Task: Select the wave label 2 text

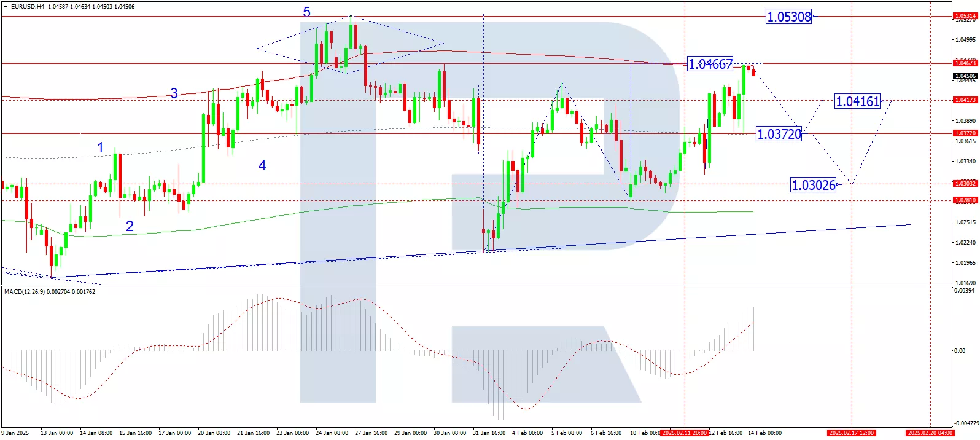Action: click(x=130, y=226)
